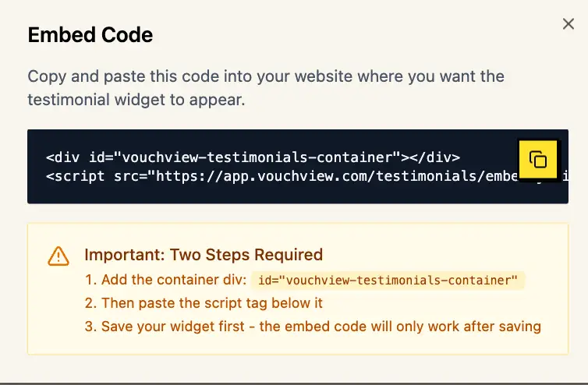Image resolution: width=588 pixels, height=385 pixels.
Task: Click the 'src=' attribute in the script line
Action: (x=129, y=175)
